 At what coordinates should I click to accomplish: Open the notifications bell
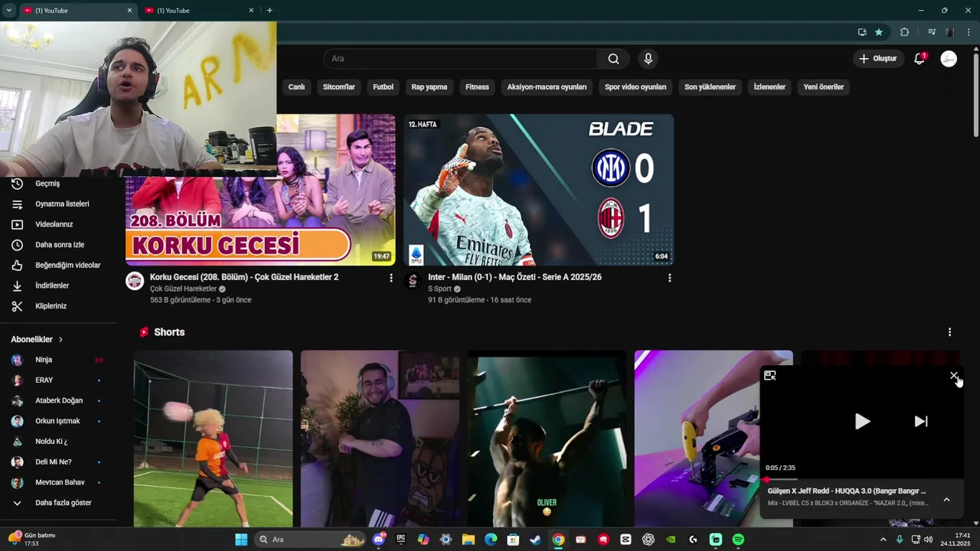(x=920, y=59)
